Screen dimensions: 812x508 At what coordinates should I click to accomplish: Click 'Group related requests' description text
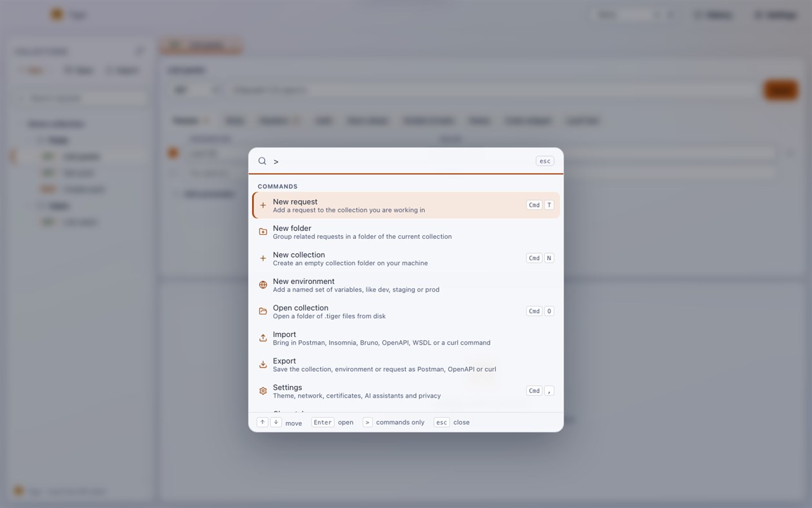coord(362,237)
